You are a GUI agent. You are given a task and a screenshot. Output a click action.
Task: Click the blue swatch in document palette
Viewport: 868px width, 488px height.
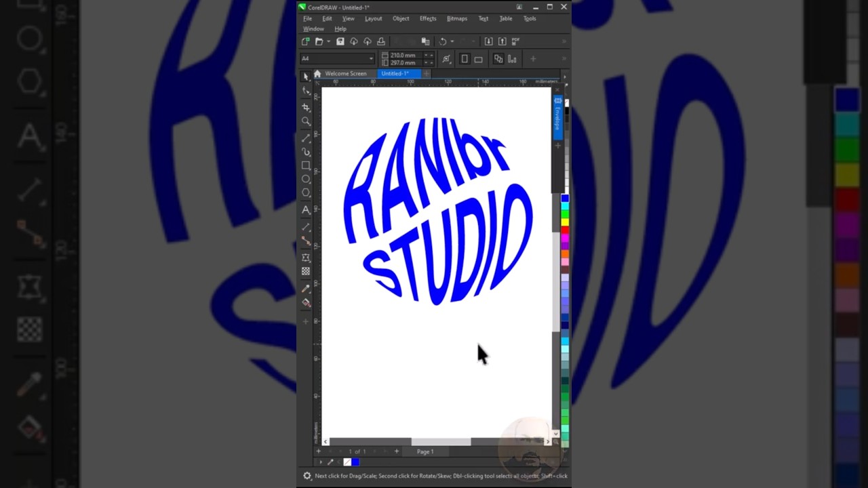[355, 462]
